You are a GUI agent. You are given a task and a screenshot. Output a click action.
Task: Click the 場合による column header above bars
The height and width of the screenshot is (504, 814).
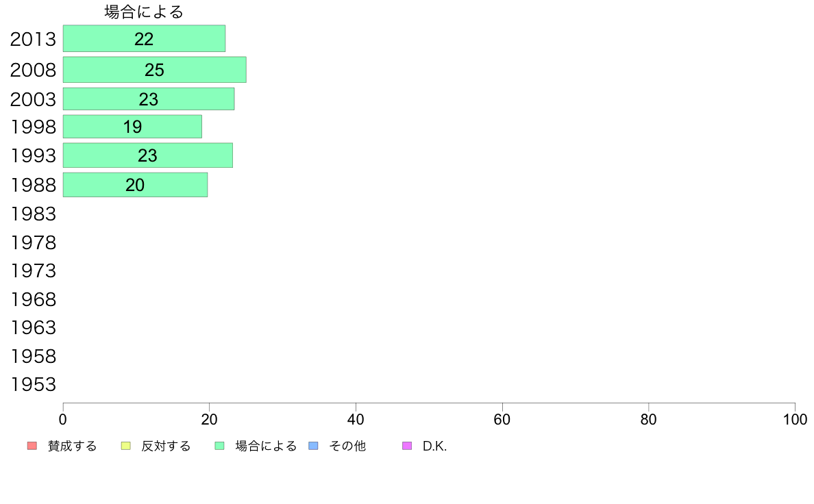pos(144,12)
